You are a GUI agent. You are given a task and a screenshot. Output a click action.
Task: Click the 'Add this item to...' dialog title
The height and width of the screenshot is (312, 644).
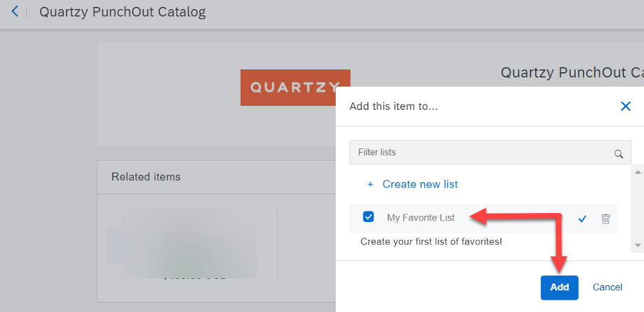(x=394, y=107)
